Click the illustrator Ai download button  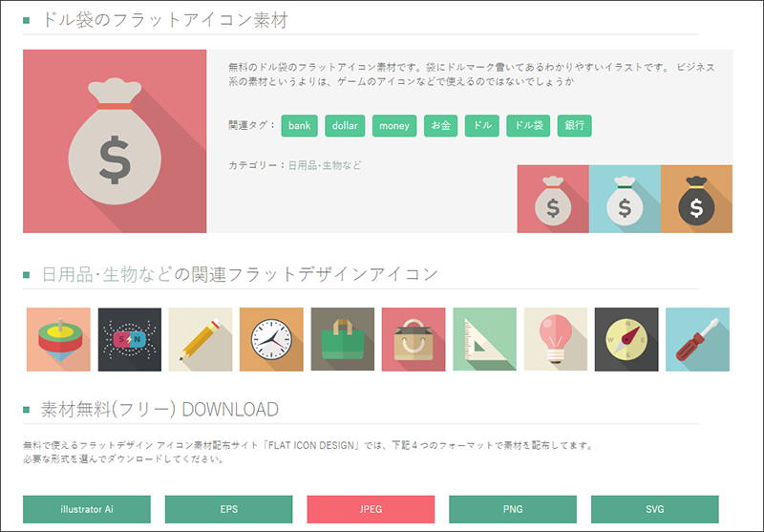(x=87, y=509)
